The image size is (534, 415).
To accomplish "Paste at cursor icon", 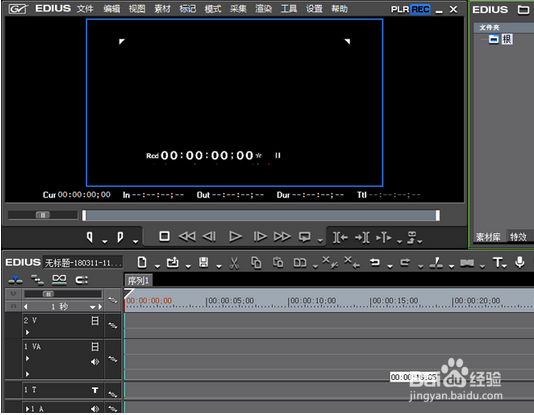I will tap(278, 262).
